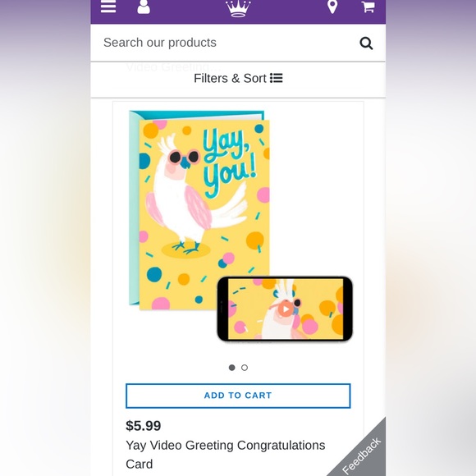Click the list icon beside Filters & Sort
Viewport: 476px width, 476px height.
[x=277, y=78]
